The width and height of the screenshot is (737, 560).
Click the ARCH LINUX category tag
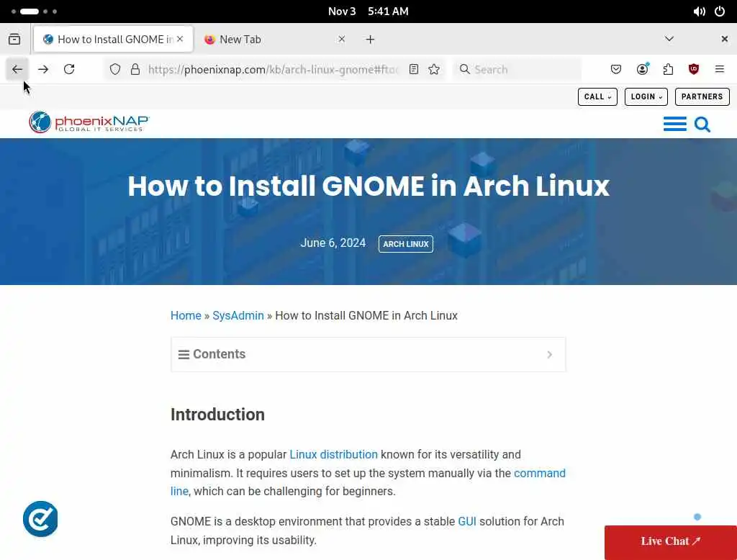[406, 244]
